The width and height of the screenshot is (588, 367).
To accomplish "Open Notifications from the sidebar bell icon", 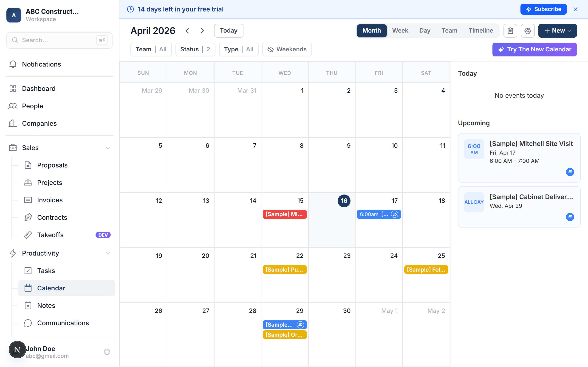I will 41,64.
